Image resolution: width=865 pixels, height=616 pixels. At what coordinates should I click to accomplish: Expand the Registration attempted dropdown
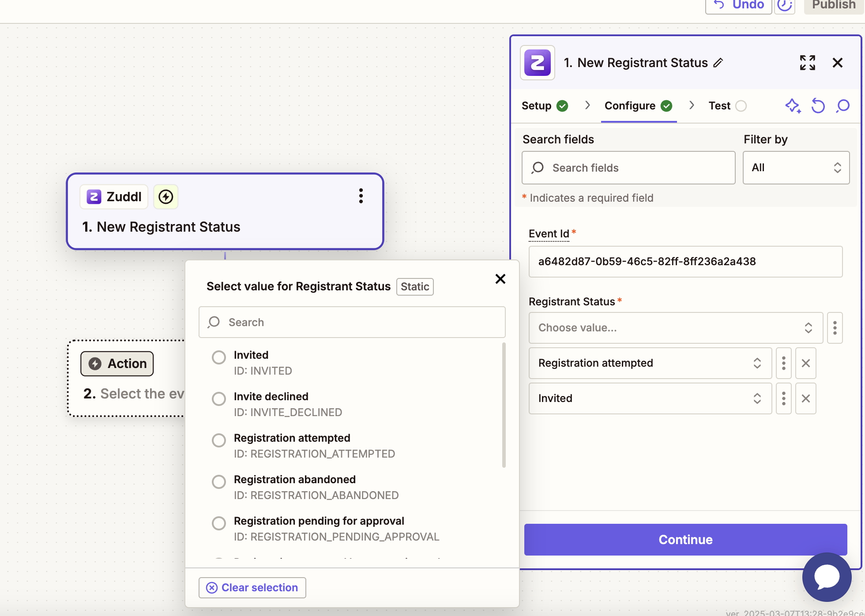coord(650,363)
